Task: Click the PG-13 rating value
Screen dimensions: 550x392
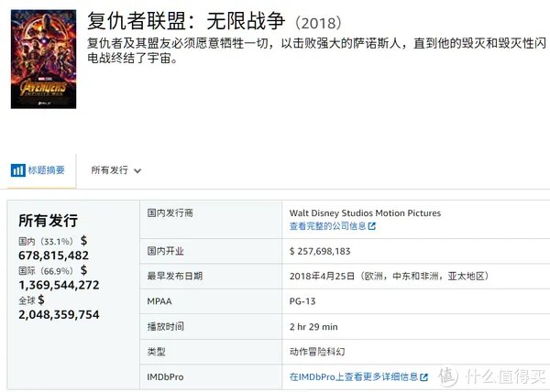Action: tap(302, 301)
